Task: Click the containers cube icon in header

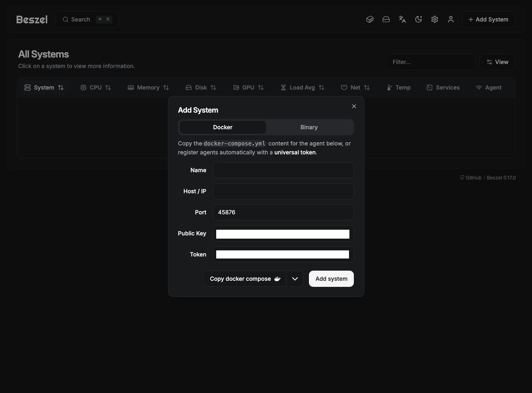Action: [370, 19]
